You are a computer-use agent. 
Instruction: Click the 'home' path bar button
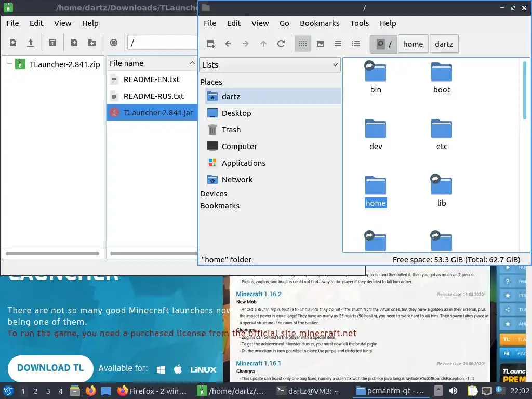(x=413, y=44)
